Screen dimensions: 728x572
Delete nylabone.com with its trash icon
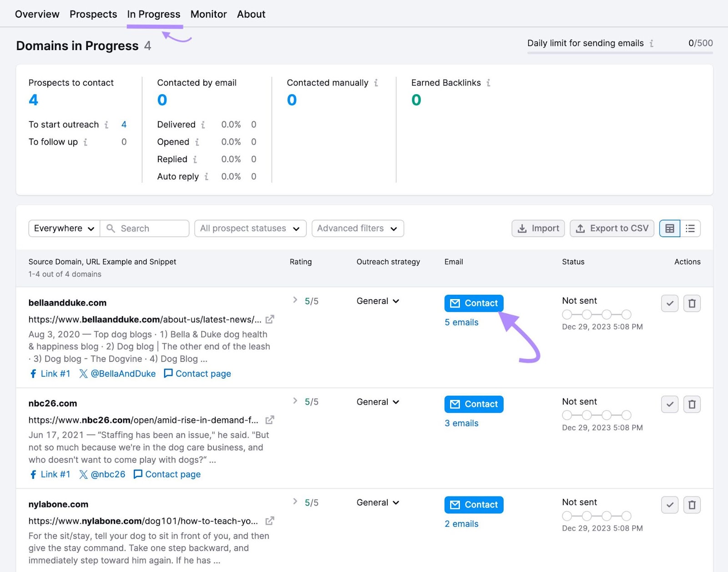coord(692,505)
